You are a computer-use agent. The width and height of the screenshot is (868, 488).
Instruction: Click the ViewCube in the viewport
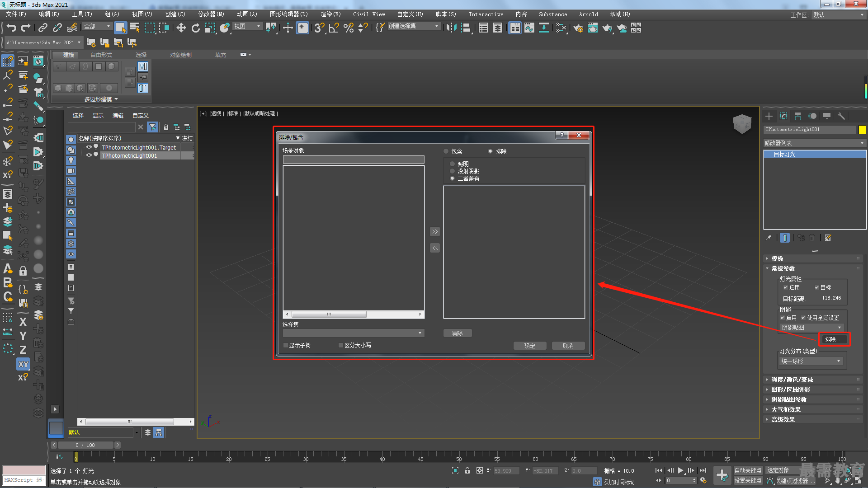coord(742,123)
